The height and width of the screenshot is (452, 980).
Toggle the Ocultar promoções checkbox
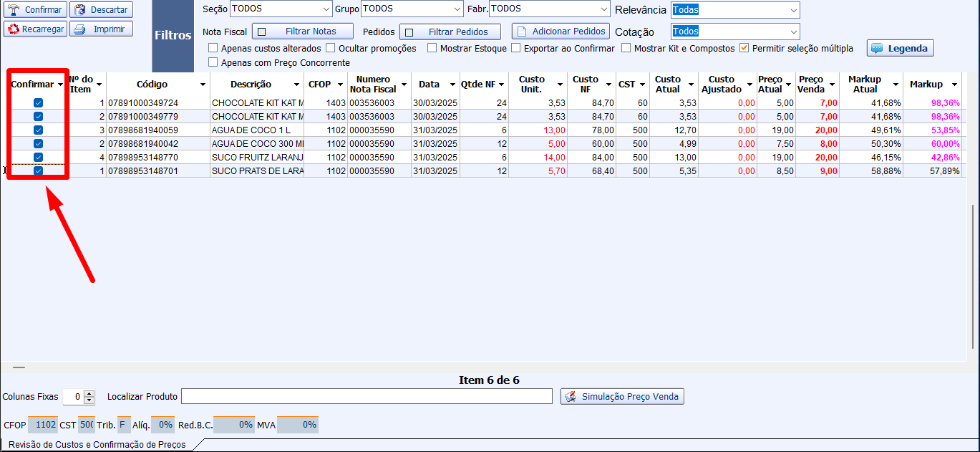point(331,49)
